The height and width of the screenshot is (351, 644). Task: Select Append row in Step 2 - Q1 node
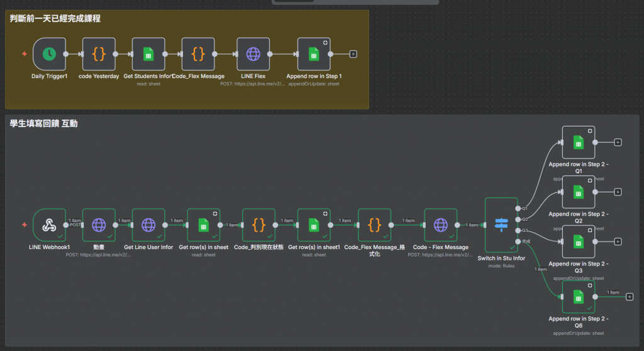[x=579, y=142]
